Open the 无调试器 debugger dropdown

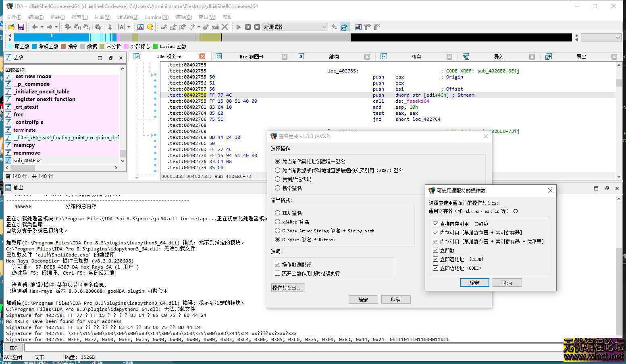tap(324, 27)
